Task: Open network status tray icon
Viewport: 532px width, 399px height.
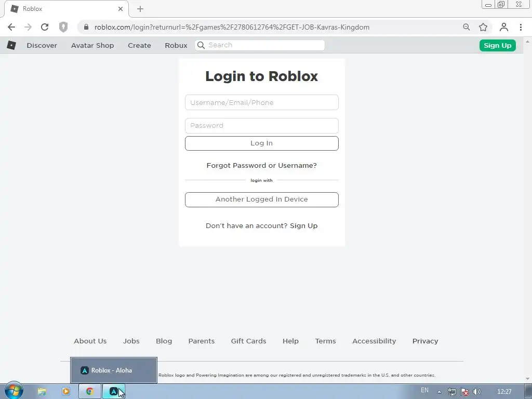Action: pyautogui.click(x=451, y=392)
